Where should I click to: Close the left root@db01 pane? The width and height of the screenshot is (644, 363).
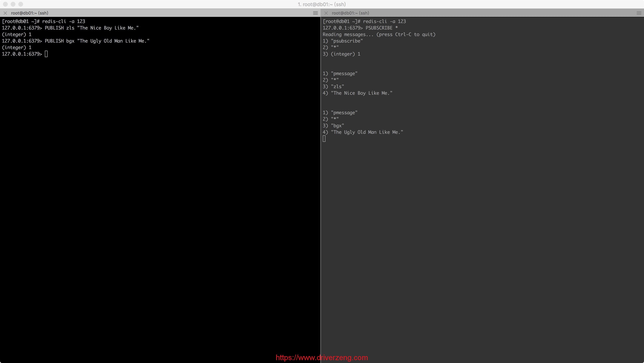tap(5, 13)
